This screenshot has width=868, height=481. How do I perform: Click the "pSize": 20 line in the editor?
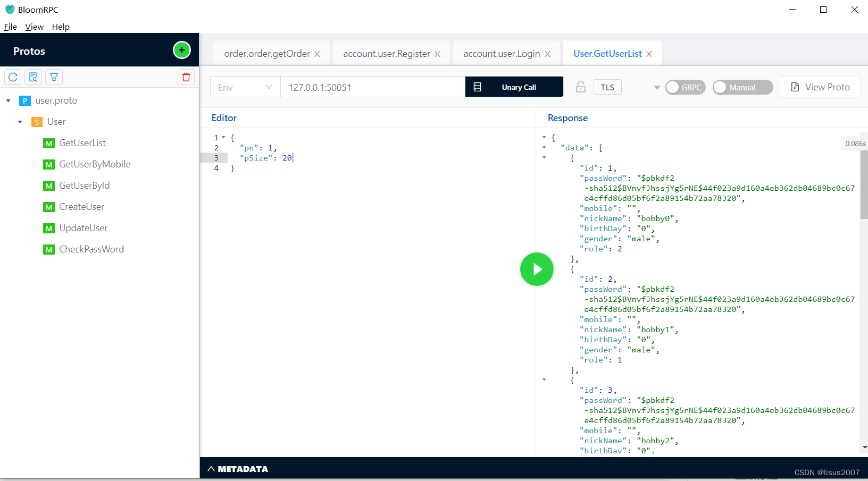coord(265,158)
